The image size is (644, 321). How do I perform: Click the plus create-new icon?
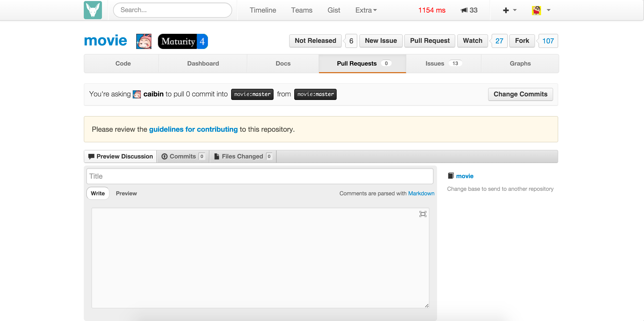[x=506, y=10]
